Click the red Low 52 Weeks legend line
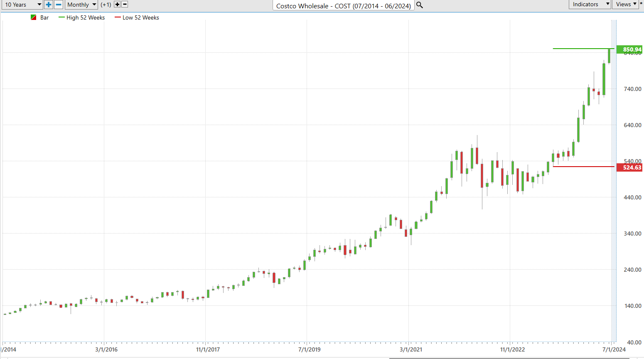This screenshot has height=359, width=644. tap(118, 17)
